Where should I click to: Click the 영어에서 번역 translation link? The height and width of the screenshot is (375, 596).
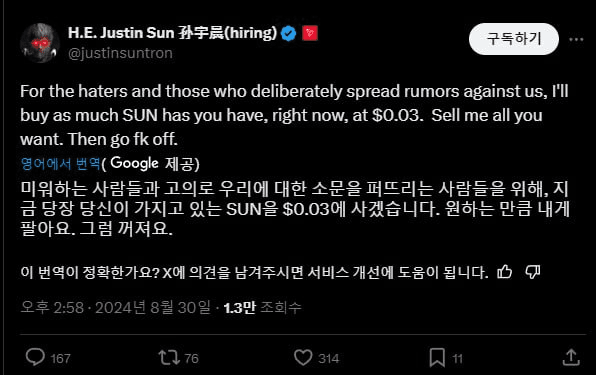point(60,164)
